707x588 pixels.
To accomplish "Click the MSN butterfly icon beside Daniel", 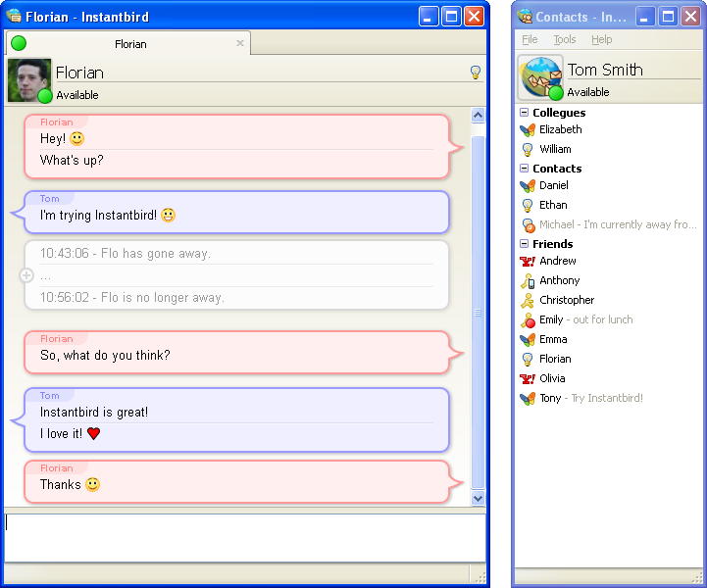I will point(528,185).
